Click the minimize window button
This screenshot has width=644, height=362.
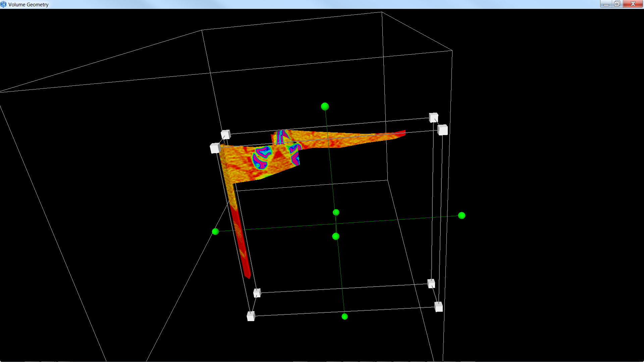click(x=606, y=4)
